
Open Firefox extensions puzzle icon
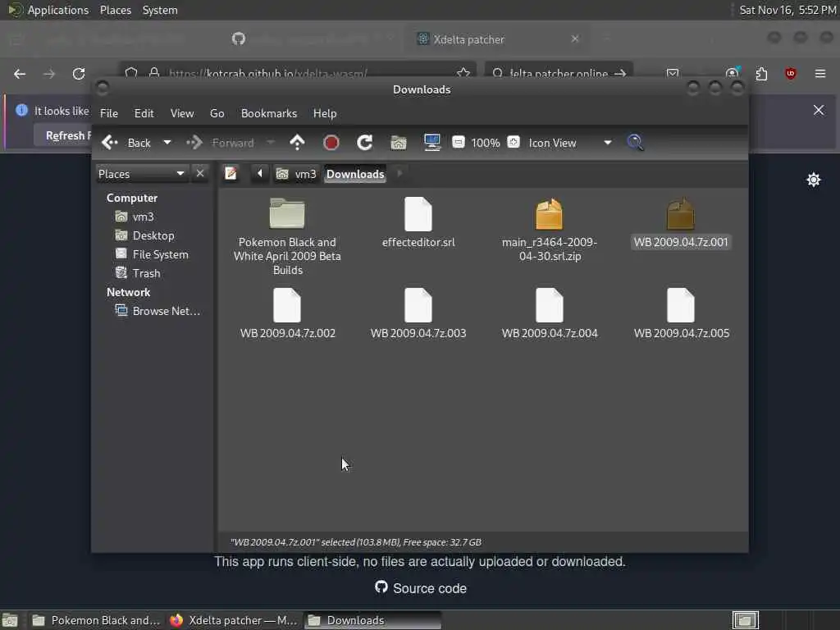pyautogui.click(x=761, y=73)
